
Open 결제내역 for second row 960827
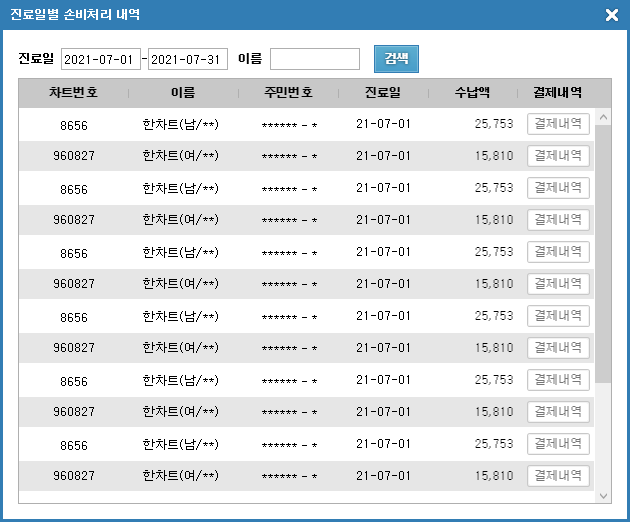coord(558,156)
